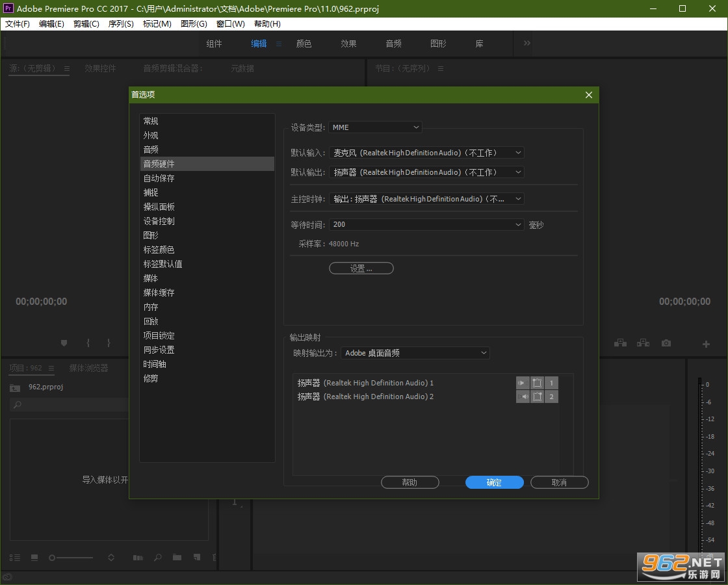The width and height of the screenshot is (728, 585).
Task: Switch to 媒体浏览器 panel tab
Action: (x=88, y=368)
